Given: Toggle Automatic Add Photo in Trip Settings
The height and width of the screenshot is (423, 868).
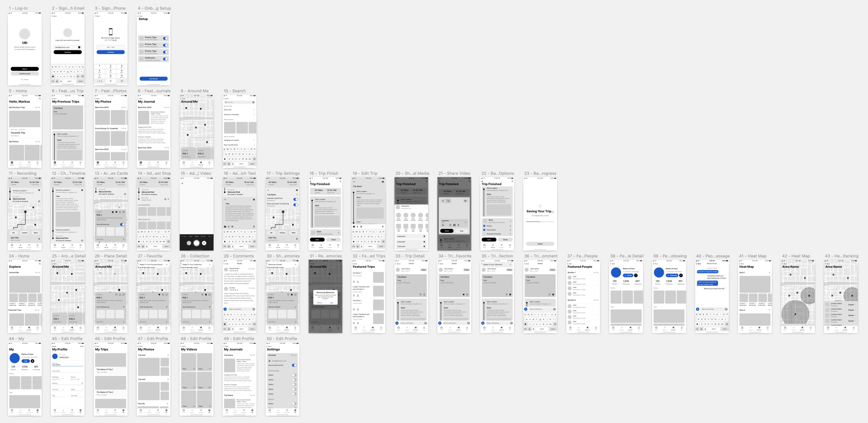Looking at the screenshot, I should [295, 199].
